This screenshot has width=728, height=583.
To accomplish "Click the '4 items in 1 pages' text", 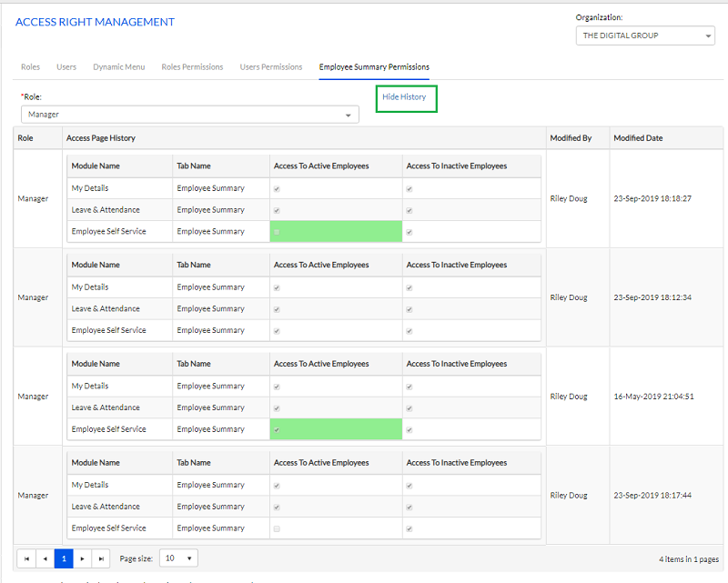I will click(x=689, y=559).
